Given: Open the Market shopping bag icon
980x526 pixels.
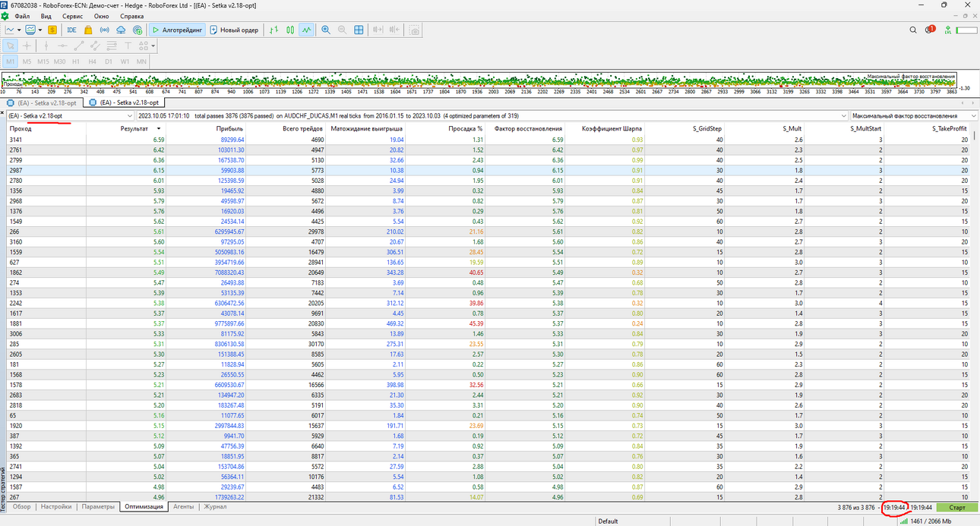Looking at the screenshot, I should click(x=88, y=30).
